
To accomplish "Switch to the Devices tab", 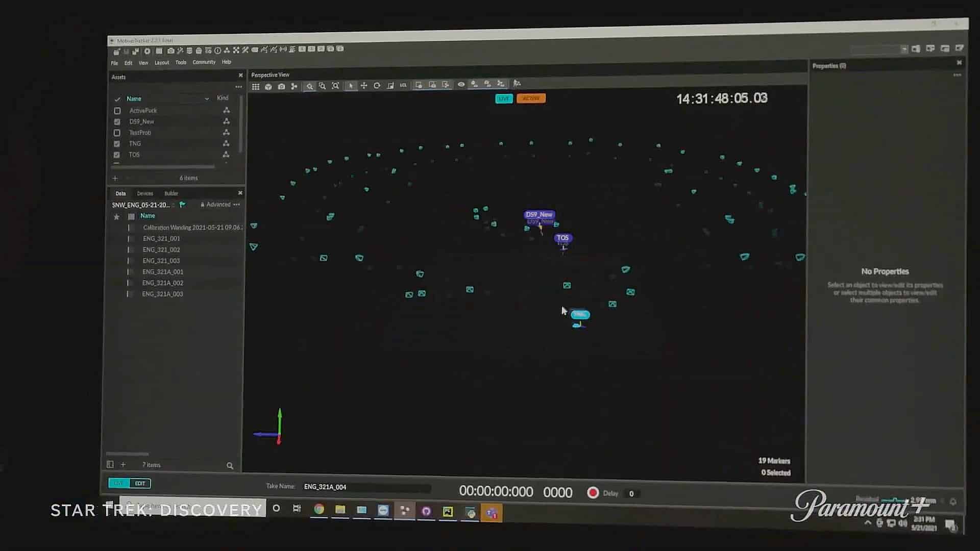I will pyautogui.click(x=144, y=193).
